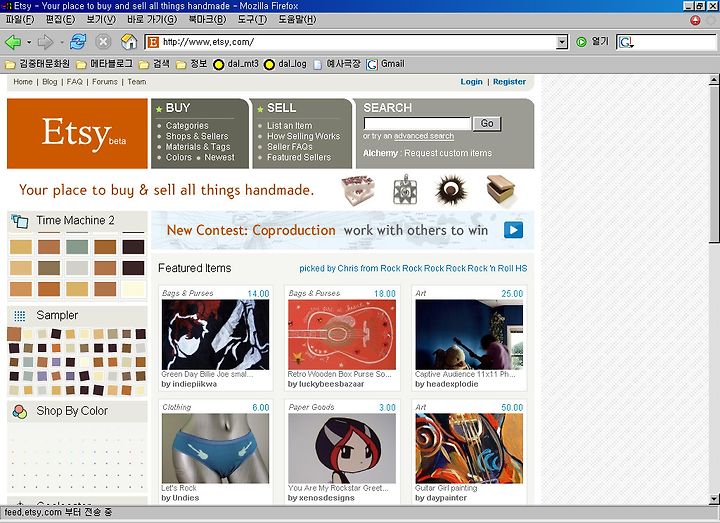The height and width of the screenshot is (523, 720).
Task: Click the Sampler grid icon
Action: (x=19, y=316)
